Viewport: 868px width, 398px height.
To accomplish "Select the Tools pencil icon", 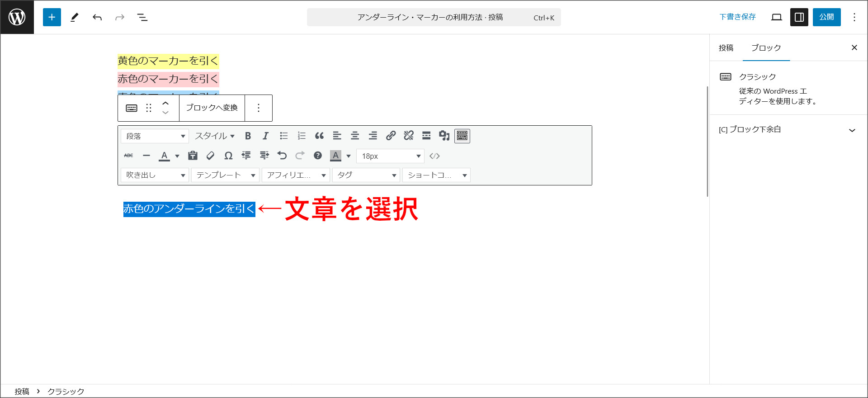I will tap(75, 17).
